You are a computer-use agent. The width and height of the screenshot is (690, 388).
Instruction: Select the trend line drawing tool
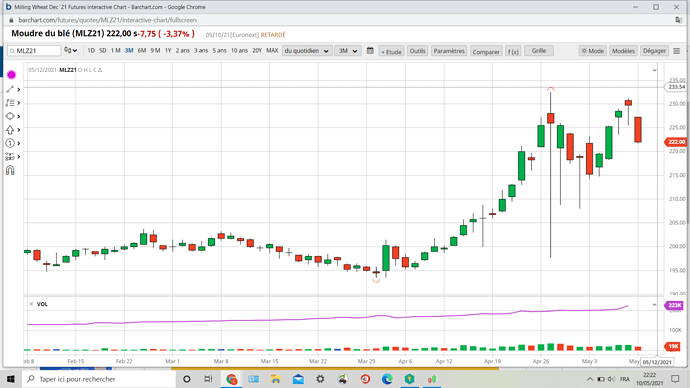pyautogui.click(x=10, y=89)
